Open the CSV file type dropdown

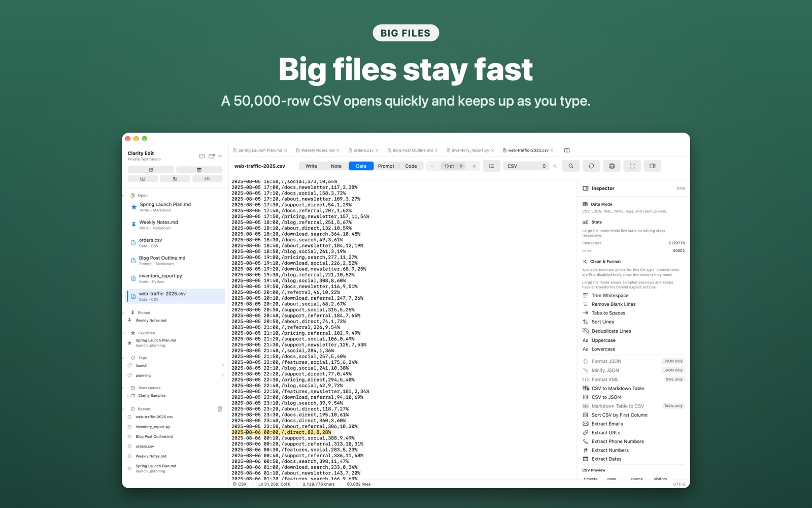click(x=526, y=166)
